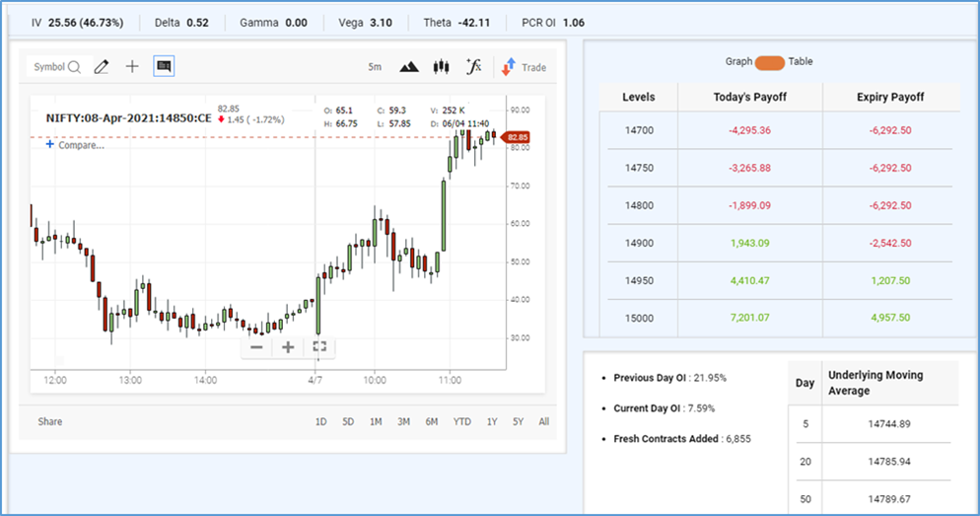The height and width of the screenshot is (516, 980).
Task: Zoom in the chart with plus button
Action: pos(288,347)
